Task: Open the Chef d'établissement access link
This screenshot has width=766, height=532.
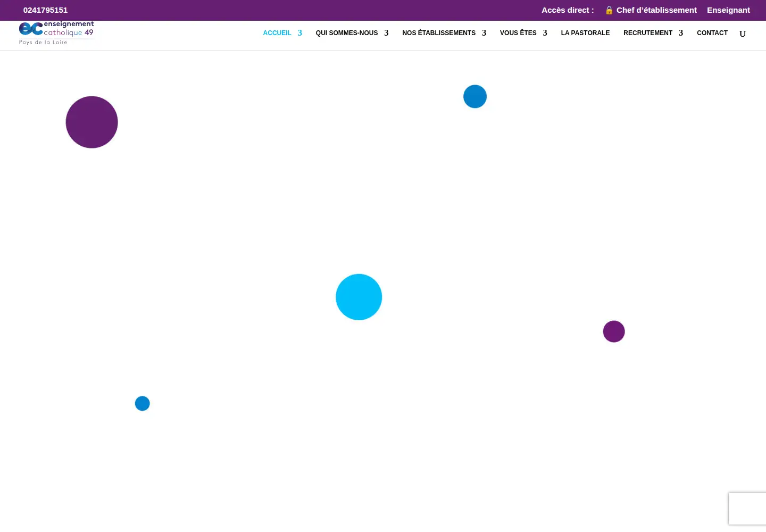Action: [651, 10]
